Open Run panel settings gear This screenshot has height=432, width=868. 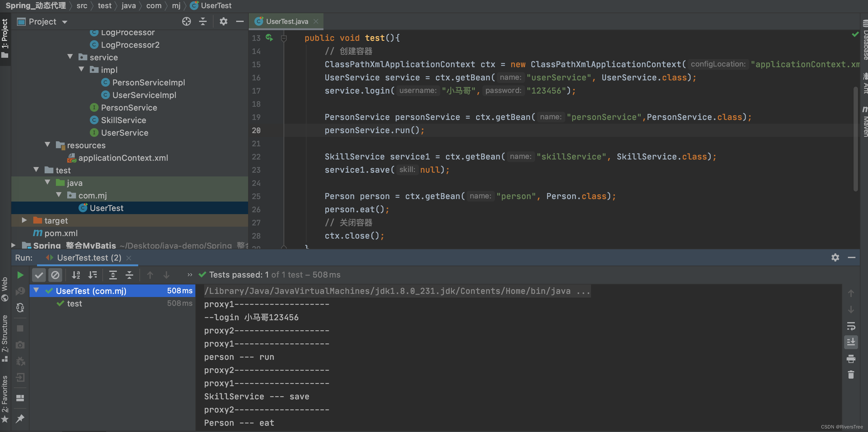(x=835, y=257)
